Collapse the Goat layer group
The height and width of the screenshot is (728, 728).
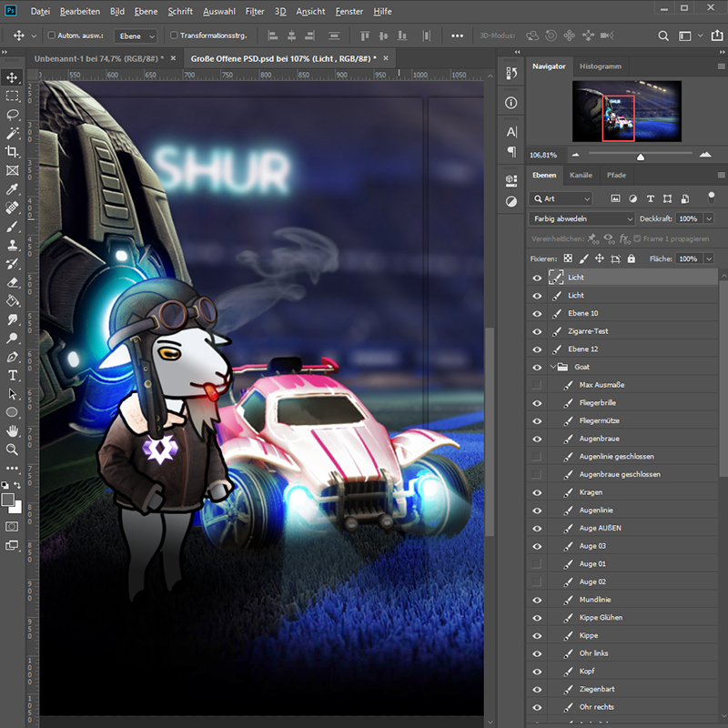553,367
